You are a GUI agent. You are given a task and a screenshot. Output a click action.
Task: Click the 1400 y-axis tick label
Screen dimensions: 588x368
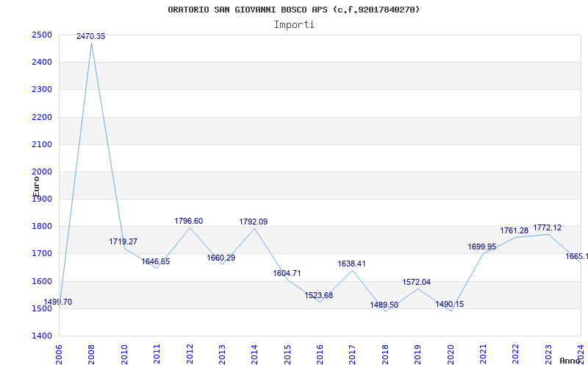42,336
